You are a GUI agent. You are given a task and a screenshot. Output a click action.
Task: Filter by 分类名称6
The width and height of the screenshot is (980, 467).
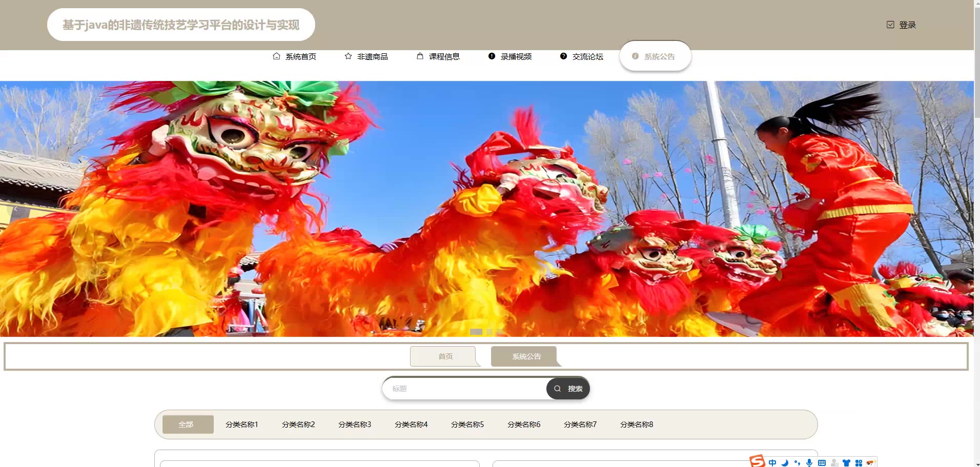524,424
